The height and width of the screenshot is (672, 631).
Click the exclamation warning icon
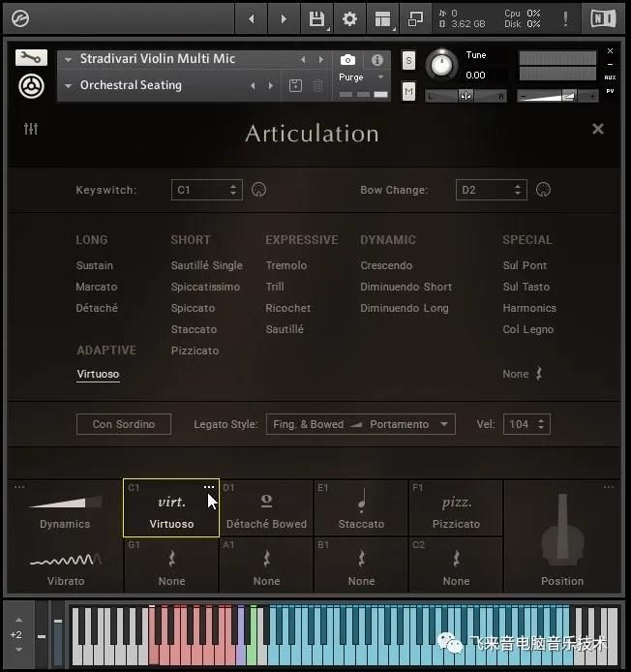[565, 18]
